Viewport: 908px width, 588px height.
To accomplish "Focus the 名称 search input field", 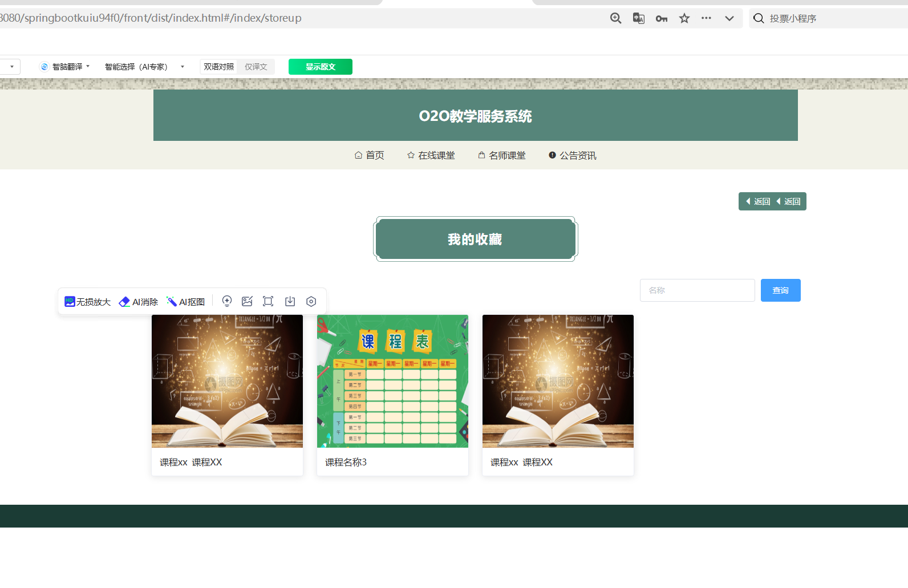I will (697, 290).
